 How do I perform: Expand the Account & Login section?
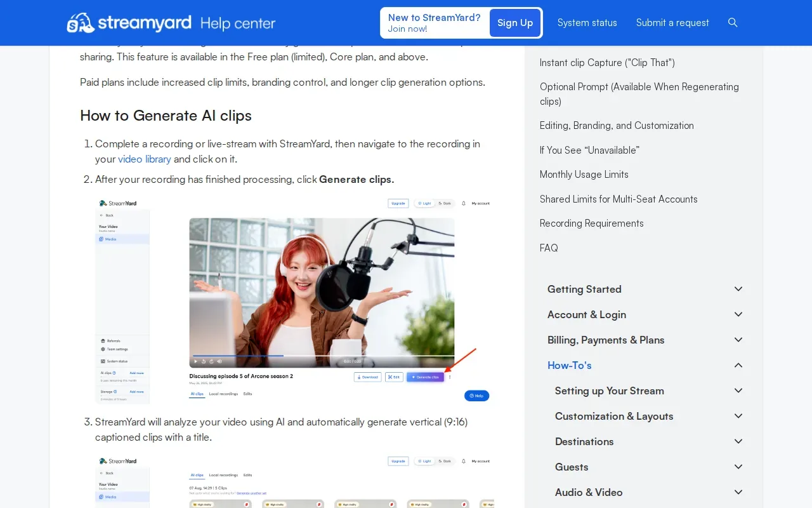click(738, 314)
